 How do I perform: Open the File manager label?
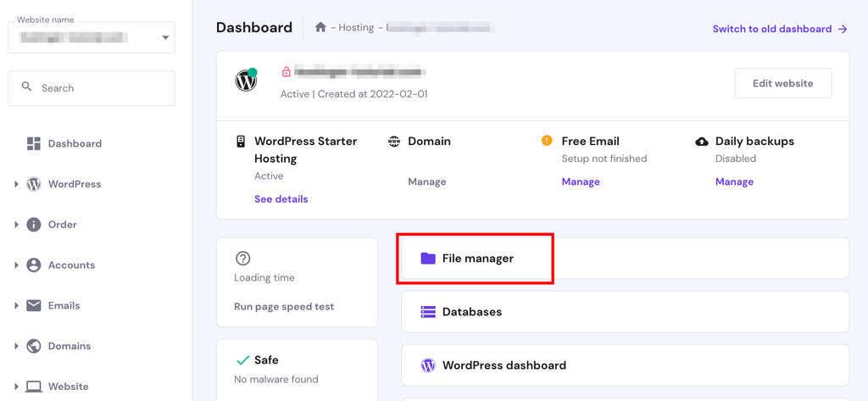(x=478, y=258)
